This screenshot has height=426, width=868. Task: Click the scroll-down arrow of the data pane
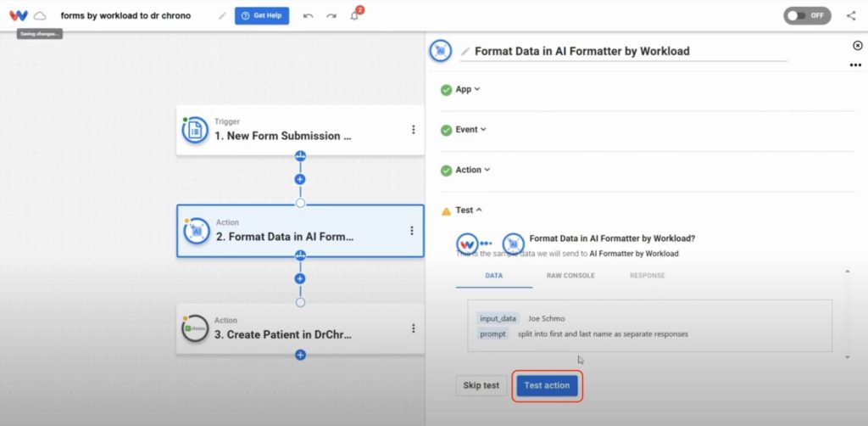coord(848,357)
